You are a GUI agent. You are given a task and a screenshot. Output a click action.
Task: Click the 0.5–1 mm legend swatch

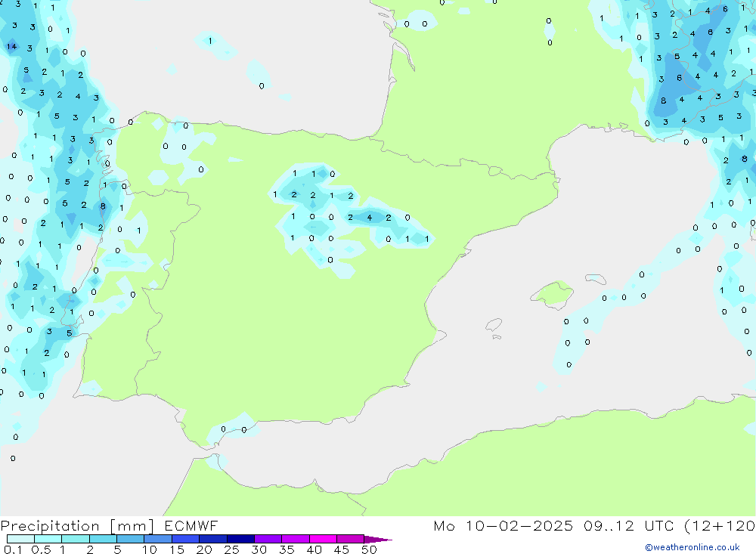[48, 539]
